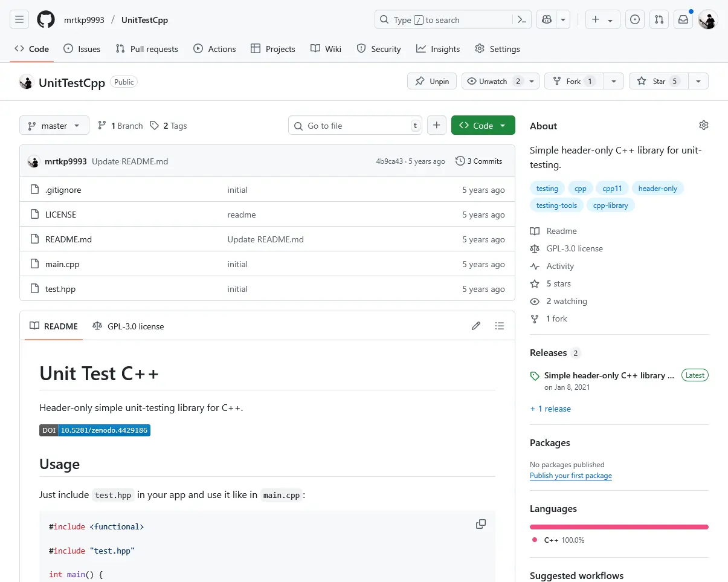Go to the GitHub homepage logo
The height and width of the screenshot is (582, 728).
(46, 20)
